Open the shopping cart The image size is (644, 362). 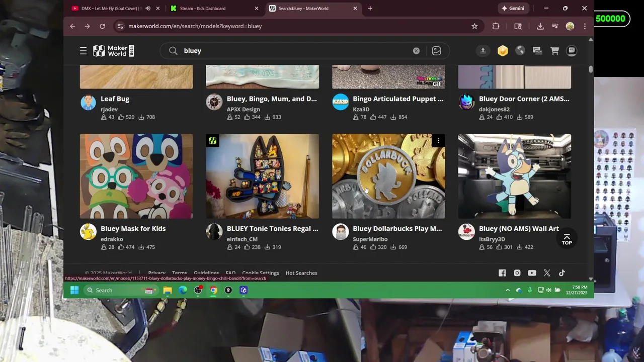(x=554, y=51)
